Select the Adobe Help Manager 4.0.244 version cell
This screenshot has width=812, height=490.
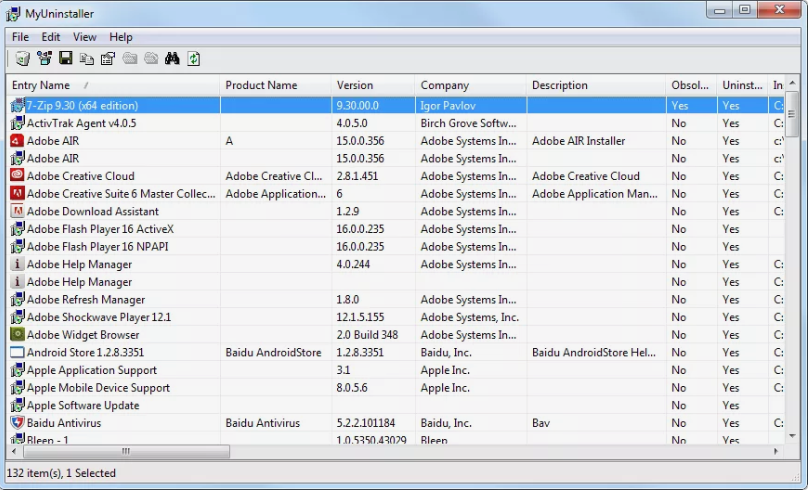(353, 265)
